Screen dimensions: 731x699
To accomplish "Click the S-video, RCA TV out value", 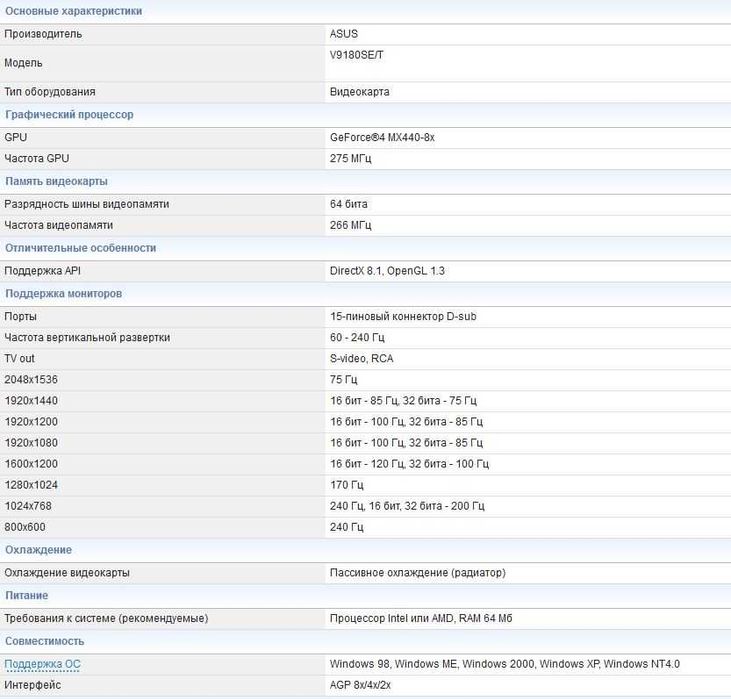I will point(361,358).
